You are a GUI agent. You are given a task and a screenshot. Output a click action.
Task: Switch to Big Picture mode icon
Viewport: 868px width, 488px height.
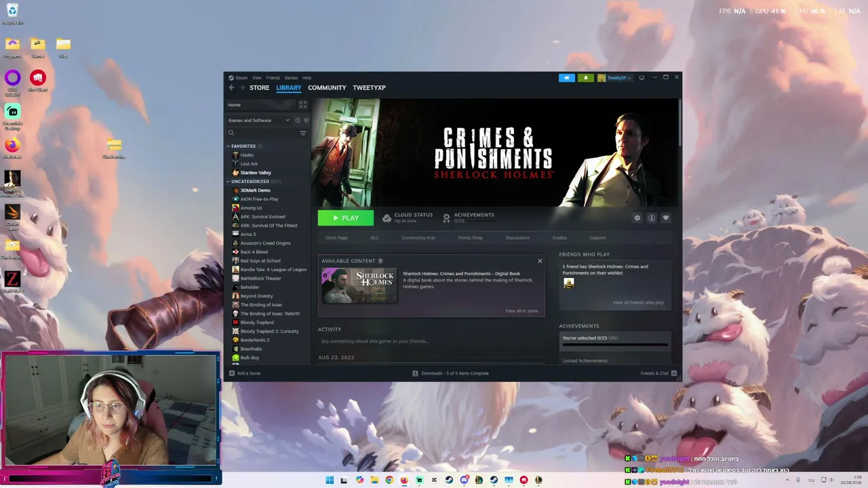(642, 78)
